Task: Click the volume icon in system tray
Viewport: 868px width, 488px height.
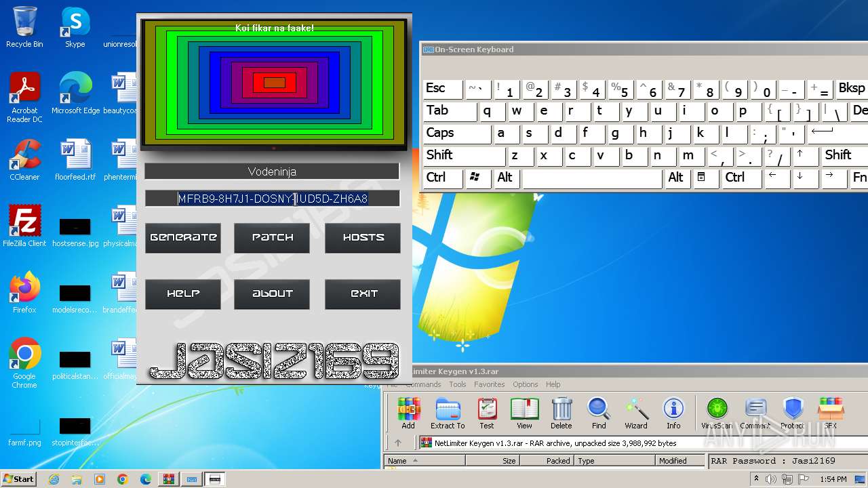Action: point(770,479)
